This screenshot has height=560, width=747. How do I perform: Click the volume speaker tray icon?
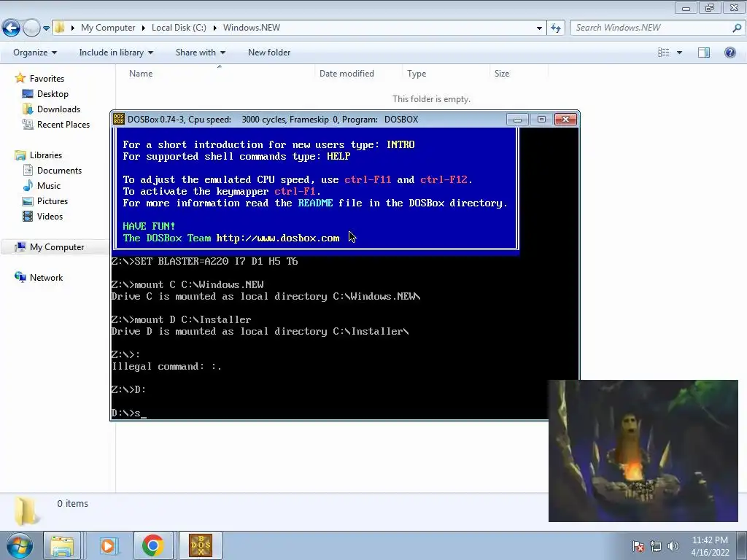point(673,546)
